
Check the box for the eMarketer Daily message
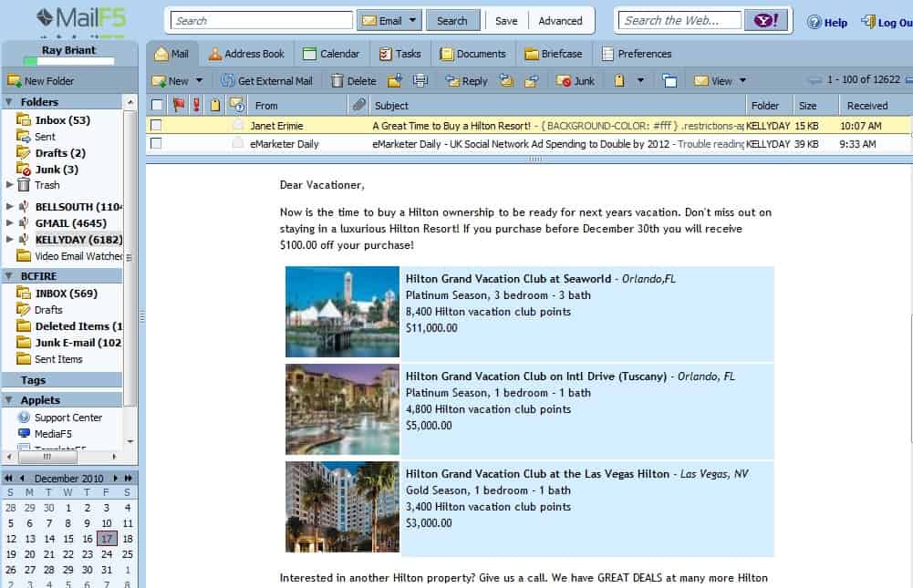tap(156, 143)
